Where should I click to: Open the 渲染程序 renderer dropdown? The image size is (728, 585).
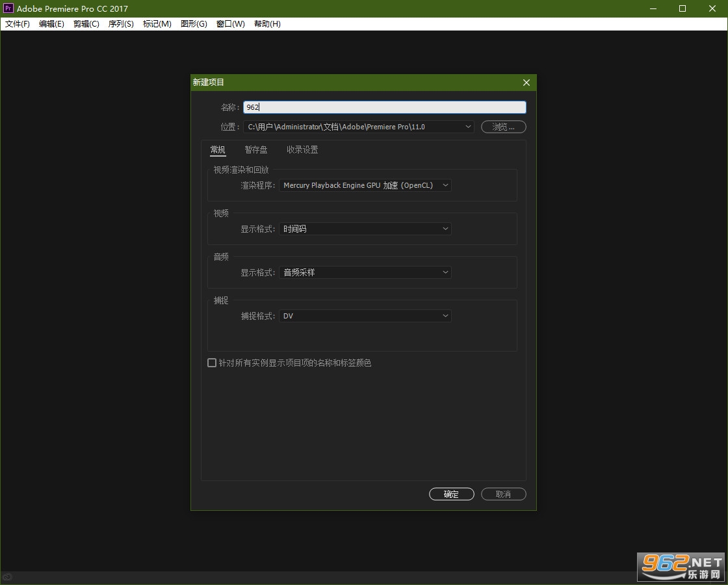tap(365, 185)
